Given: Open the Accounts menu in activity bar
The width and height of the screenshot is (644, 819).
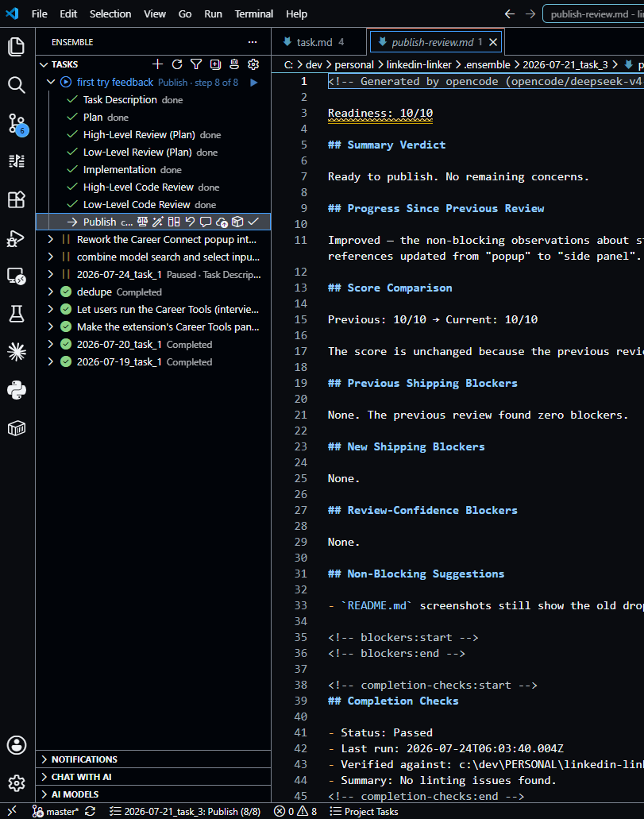Looking at the screenshot, I should (17, 745).
